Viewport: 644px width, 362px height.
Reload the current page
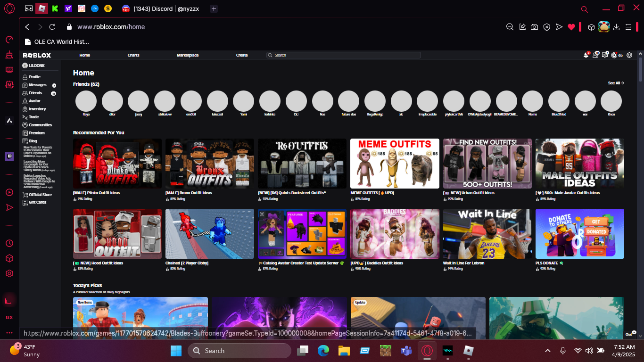pyautogui.click(x=52, y=27)
